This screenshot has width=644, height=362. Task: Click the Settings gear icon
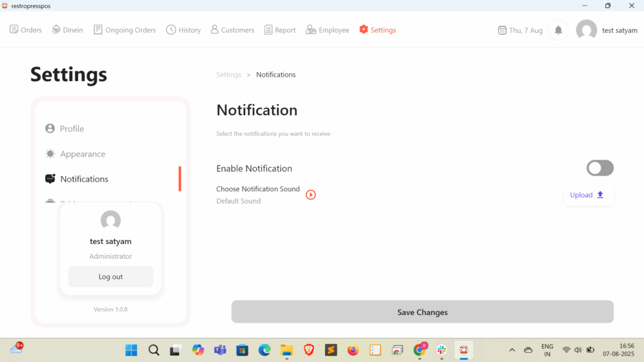point(364,30)
